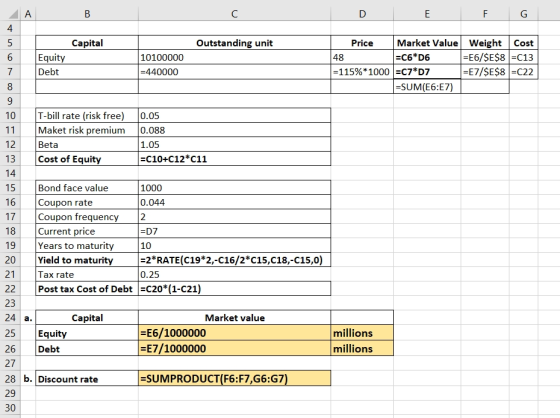This screenshot has height=418, width=560.
Task: Select column D header
Action: (362, 14)
